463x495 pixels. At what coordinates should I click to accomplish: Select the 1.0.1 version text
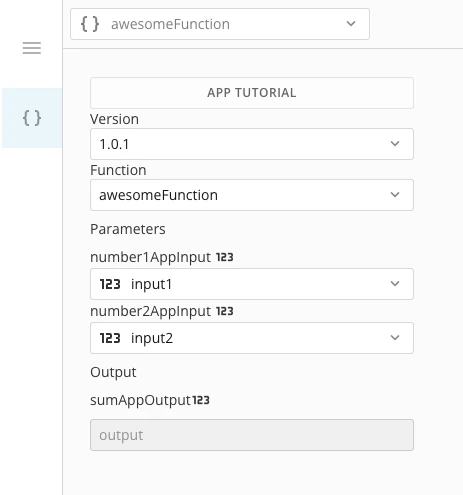tap(114, 144)
